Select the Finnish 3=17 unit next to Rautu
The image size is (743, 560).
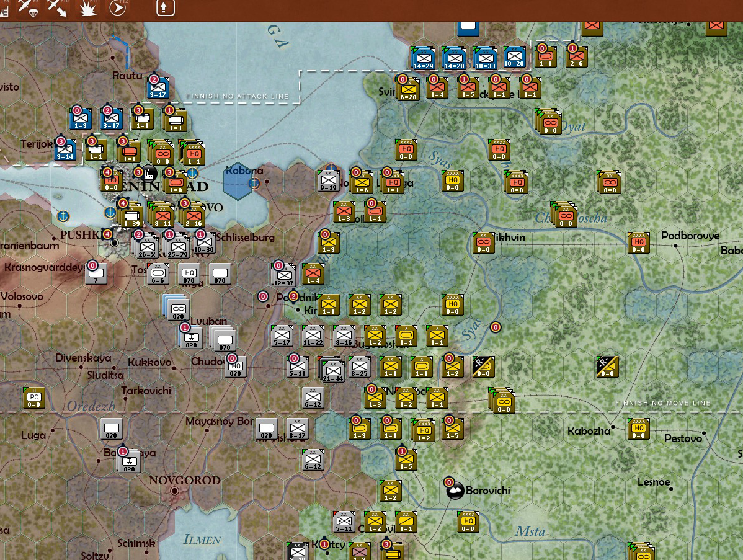[158, 87]
